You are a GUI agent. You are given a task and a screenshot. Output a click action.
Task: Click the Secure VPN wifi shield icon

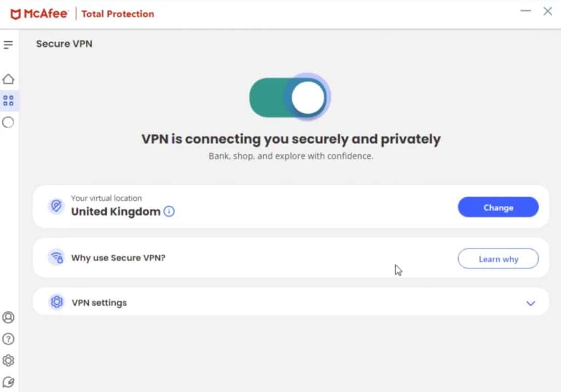pyautogui.click(x=56, y=257)
